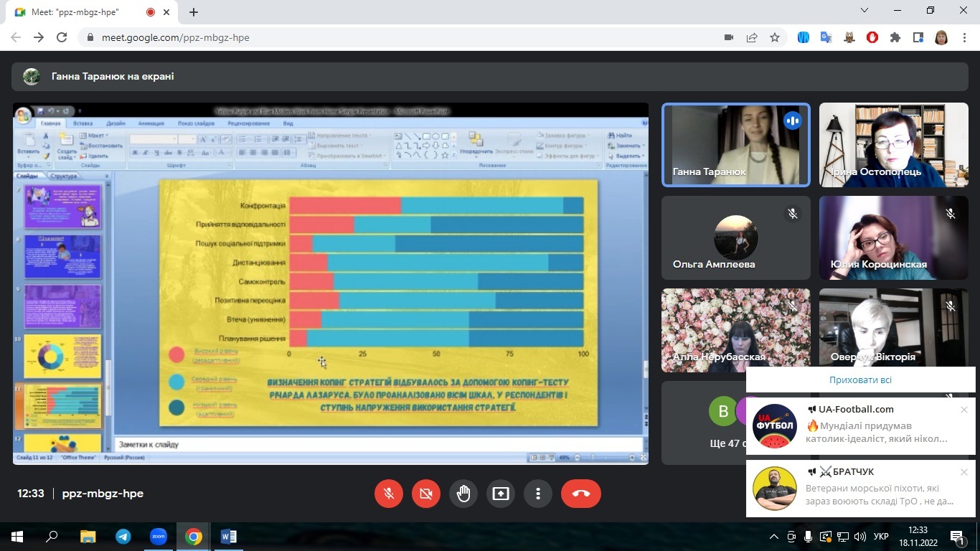Click the "Заметки к слайду" notes field
980x551 pixels.
379,444
